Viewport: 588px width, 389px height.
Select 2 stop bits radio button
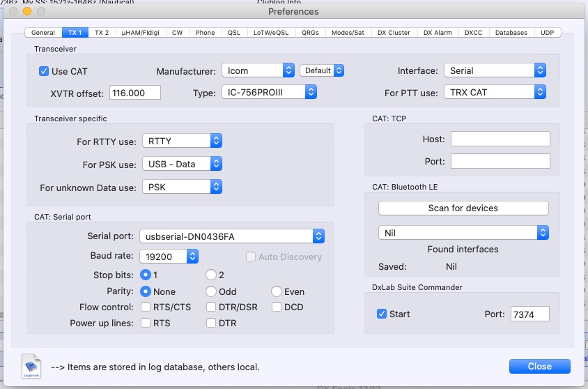[x=211, y=275]
